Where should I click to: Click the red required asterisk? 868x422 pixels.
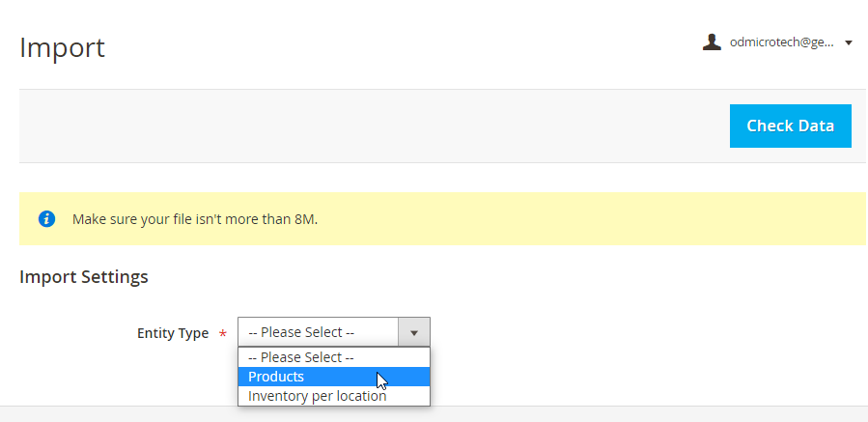(x=222, y=334)
